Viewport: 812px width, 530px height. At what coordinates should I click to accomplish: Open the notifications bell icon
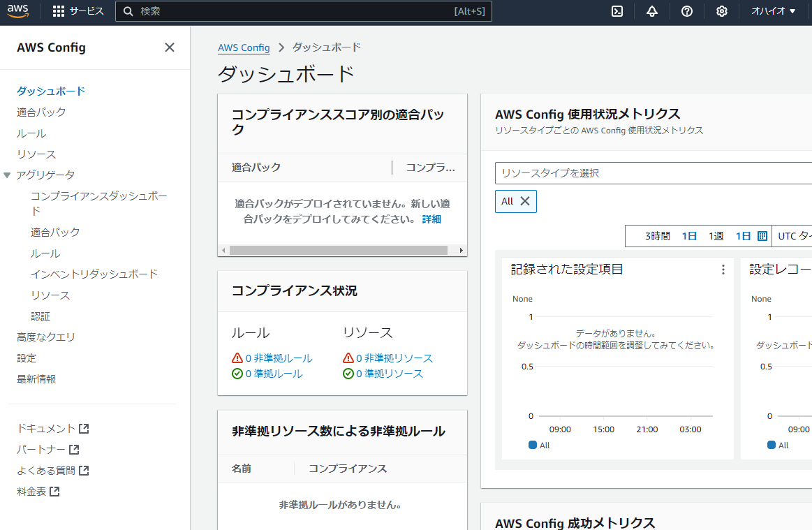652,11
